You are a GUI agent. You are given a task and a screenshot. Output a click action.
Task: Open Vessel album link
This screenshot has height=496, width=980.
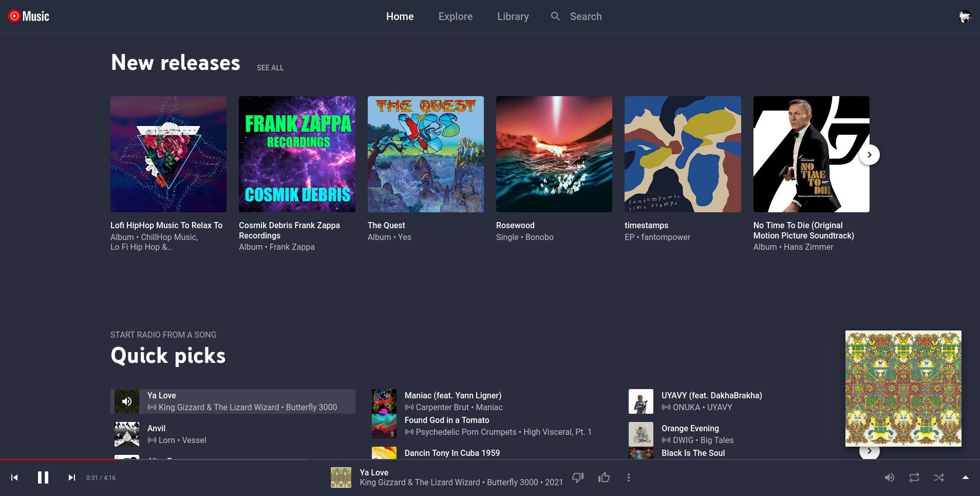tap(194, 440)
